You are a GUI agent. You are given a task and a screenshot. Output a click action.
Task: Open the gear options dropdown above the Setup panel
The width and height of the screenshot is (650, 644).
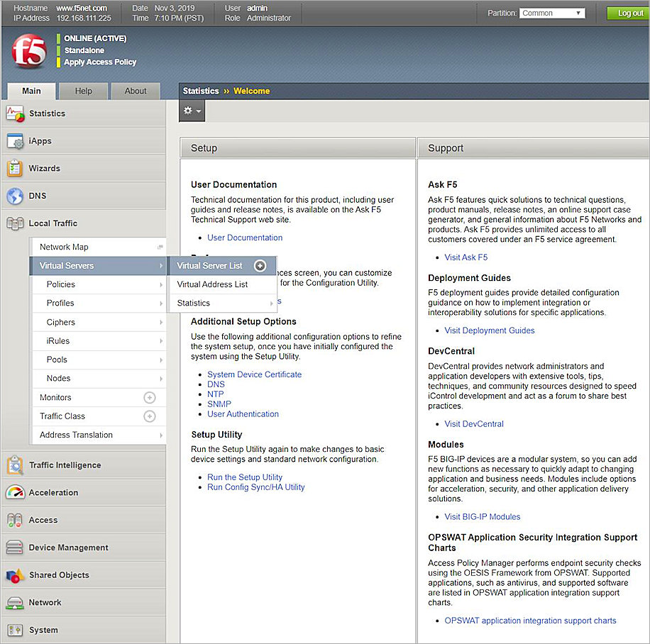[191, 111]
